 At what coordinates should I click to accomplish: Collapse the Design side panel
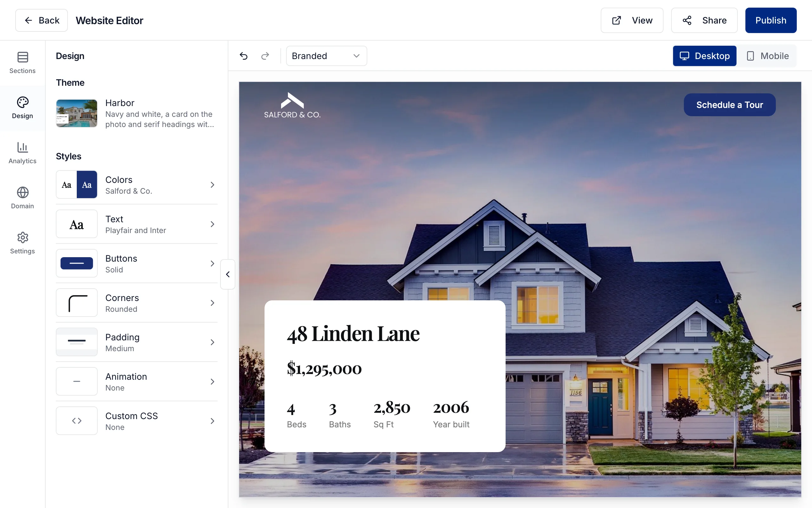coord(227,274)
